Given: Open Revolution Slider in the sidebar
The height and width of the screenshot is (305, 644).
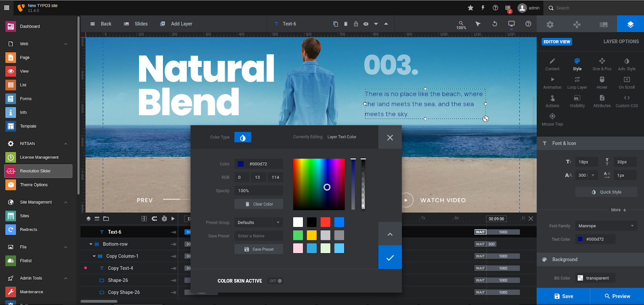Looking at the screenshot, I should [x=38, y=171].
